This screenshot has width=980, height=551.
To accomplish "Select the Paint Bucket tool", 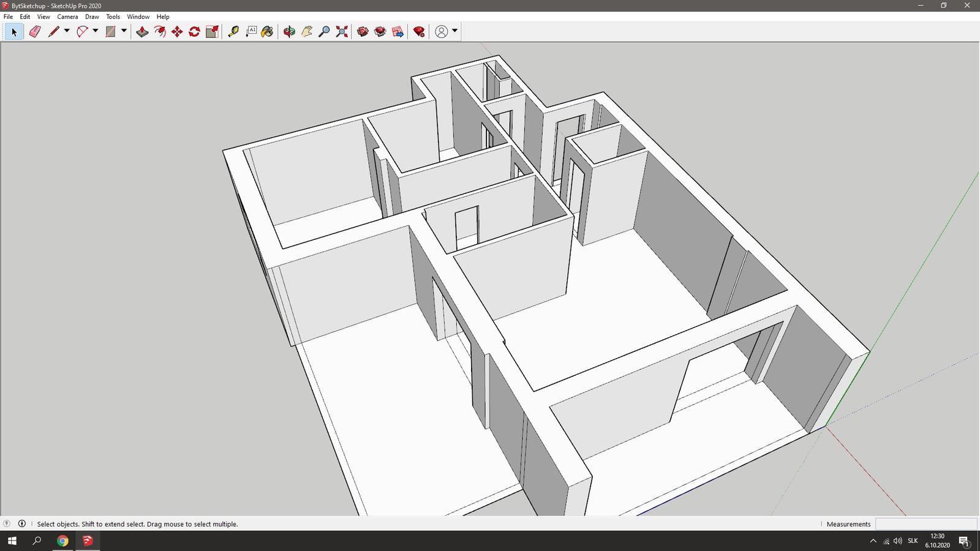I will [267, 32].
